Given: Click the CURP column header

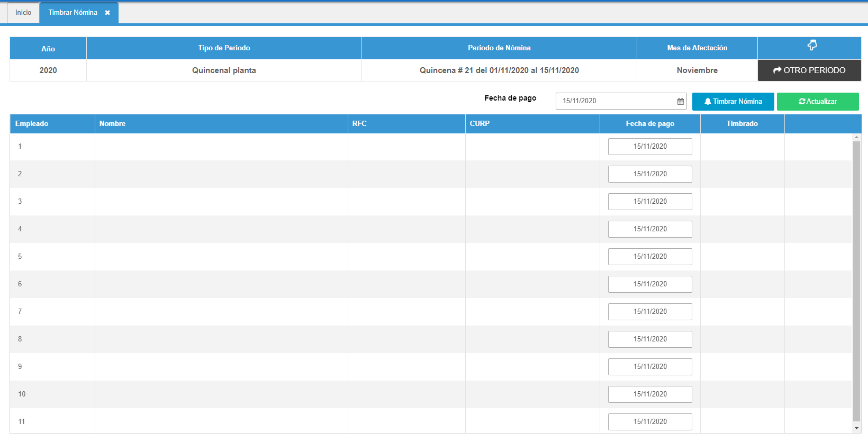Looking at the screenshot, I should (x=480, y=124).
